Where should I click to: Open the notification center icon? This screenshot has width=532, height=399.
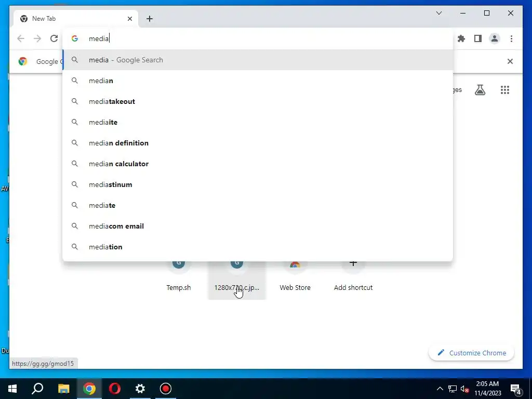516,389
